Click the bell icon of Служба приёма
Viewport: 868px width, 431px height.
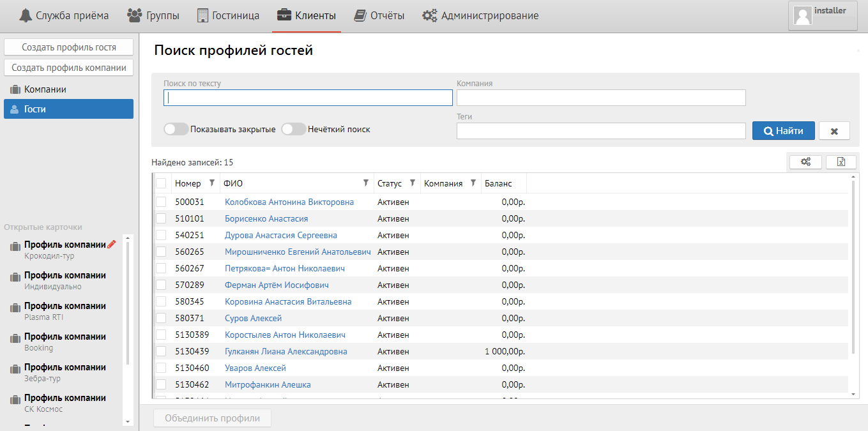click(26, 15)
